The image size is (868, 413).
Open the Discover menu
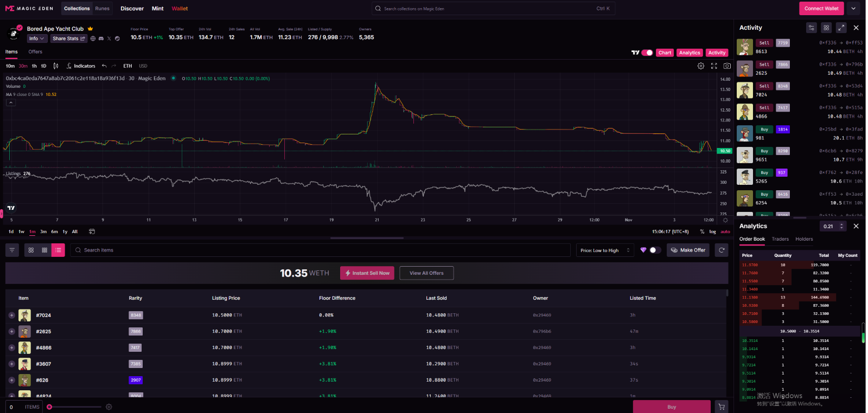click(132, 9)
